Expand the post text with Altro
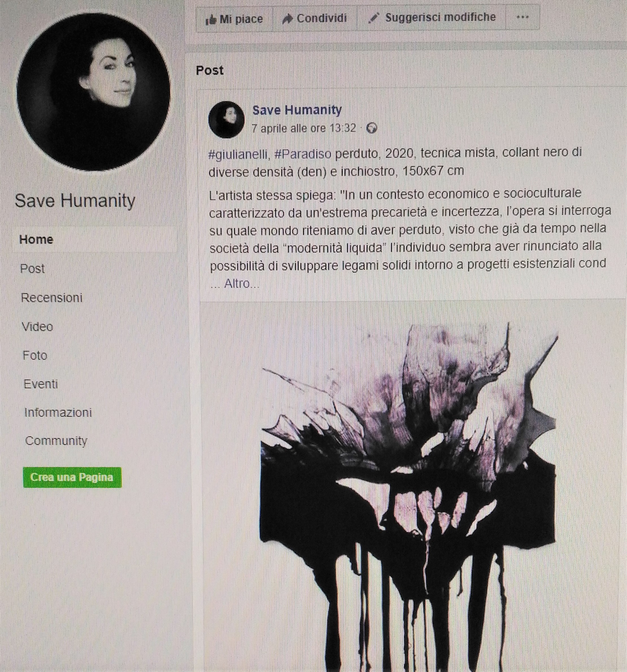The width and height of the screenshot is (627, 672). 241,283
